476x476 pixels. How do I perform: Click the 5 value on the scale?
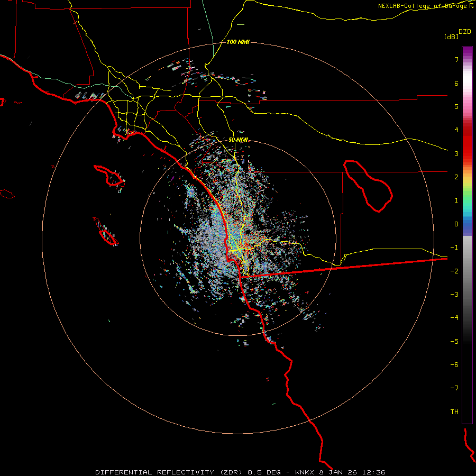click(x=456, y=106)
